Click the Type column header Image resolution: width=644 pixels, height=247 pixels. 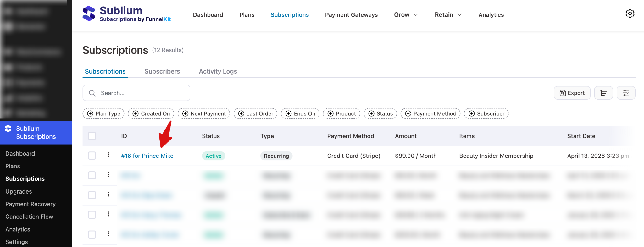click(x=267, y=136)
